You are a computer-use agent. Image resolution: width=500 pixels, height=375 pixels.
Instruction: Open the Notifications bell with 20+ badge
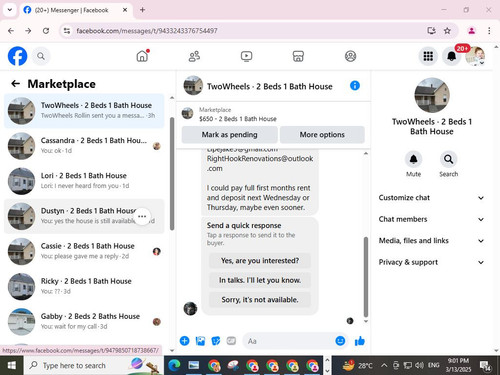click(x=452, y=56)
